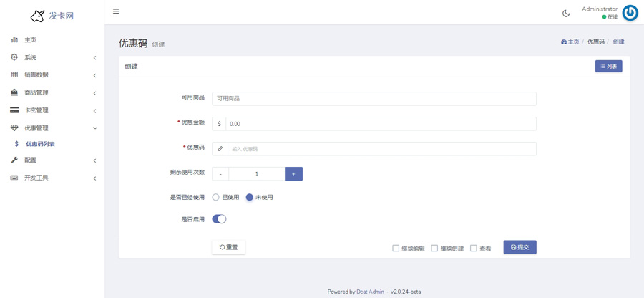This screenshot has width=644, height=298.
Task: Expand the 开发工具 menu item
Action: pyautogui.click(x=52, y=178)
